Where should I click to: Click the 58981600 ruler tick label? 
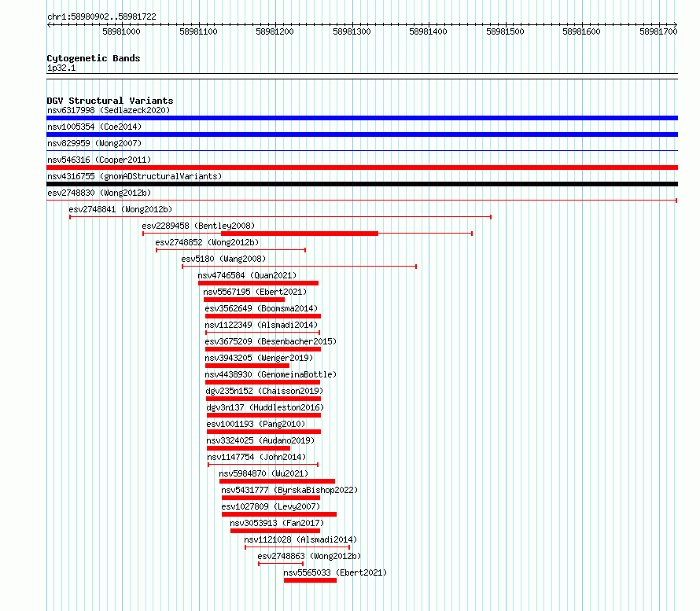pos(581,31)
